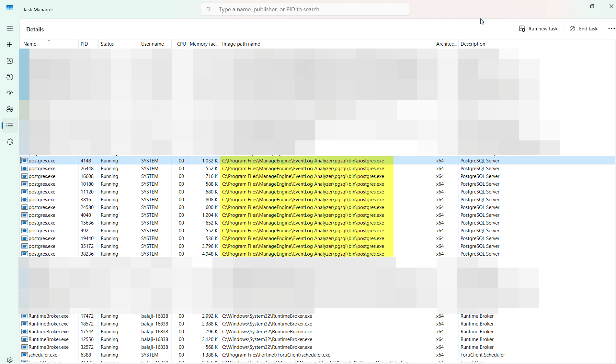Click process icon of RuntimeBroker.exe PID 12556

[x=24, y=339]
